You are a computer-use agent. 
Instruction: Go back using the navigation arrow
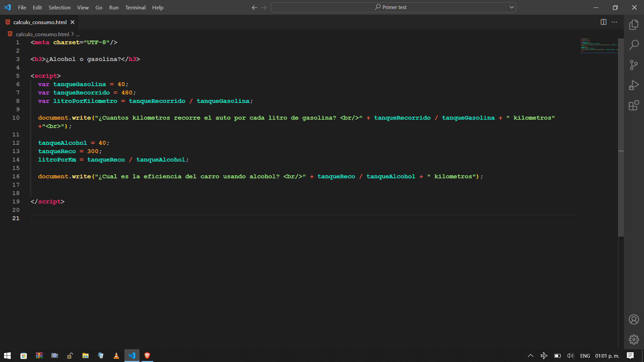tap(255, 7)
